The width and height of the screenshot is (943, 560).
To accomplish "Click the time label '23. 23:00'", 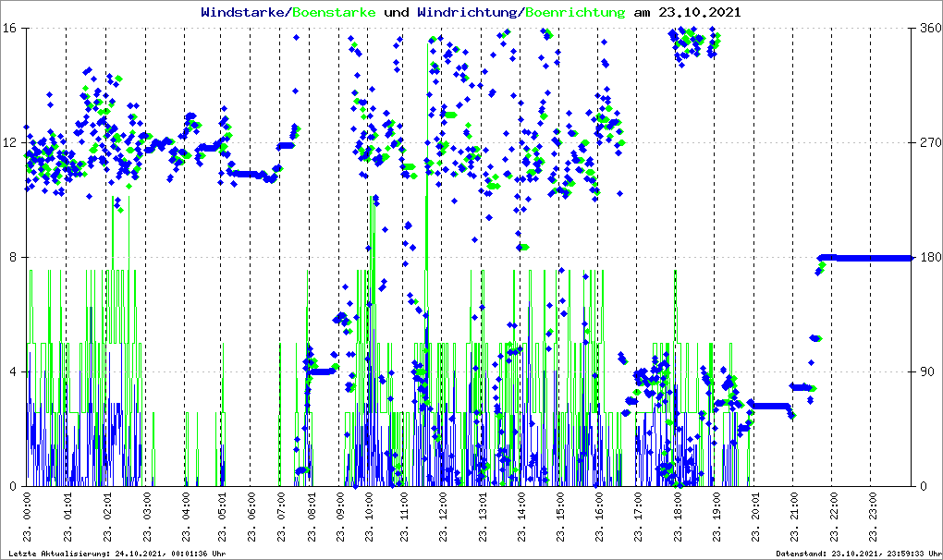I will (x=872, y=517).
